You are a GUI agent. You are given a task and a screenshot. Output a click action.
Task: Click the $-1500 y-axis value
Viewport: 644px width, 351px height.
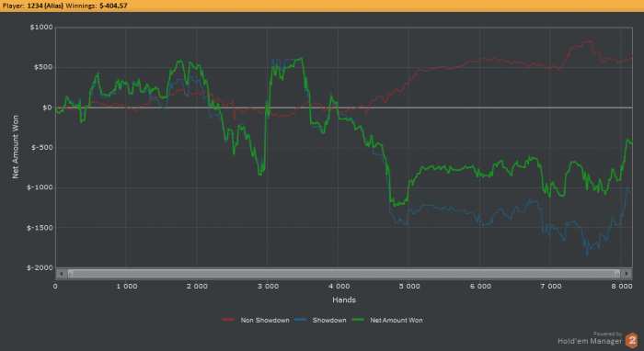(x=40, y=228)
